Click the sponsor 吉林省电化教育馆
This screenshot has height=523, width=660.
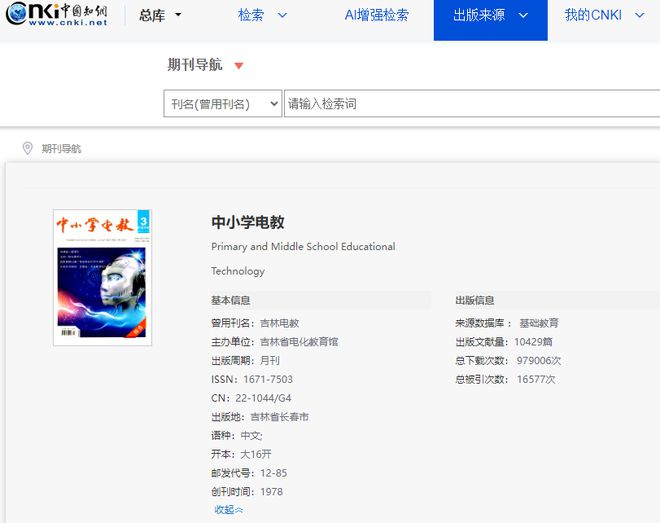[x=299, y=342]
